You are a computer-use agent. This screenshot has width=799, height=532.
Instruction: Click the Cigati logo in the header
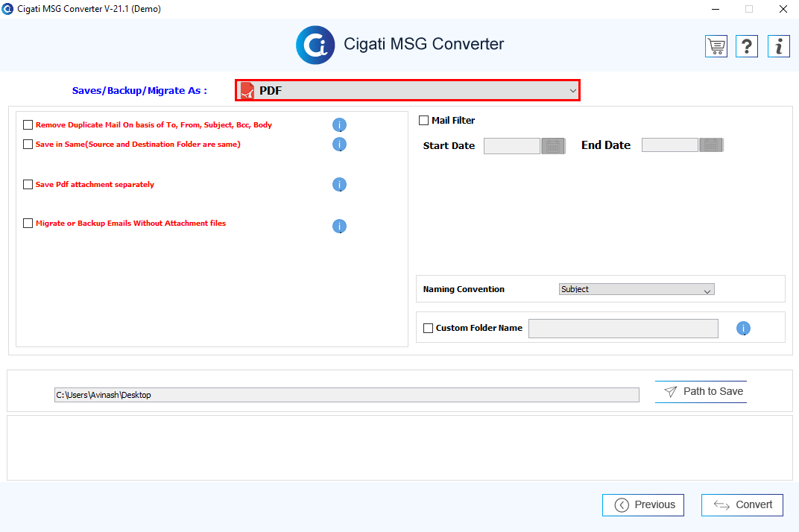(315, 45)
